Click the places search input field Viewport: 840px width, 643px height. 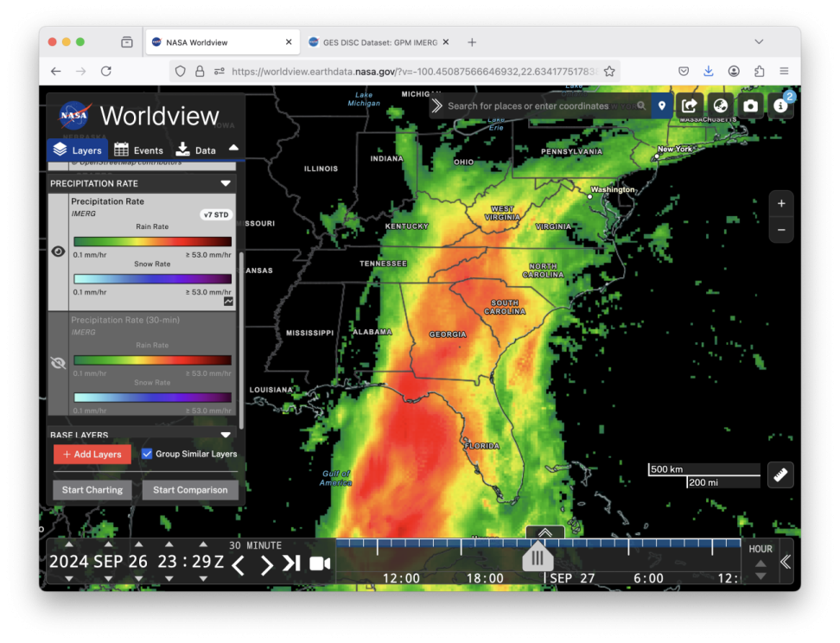pyautogui.click(x=540, y=105)
